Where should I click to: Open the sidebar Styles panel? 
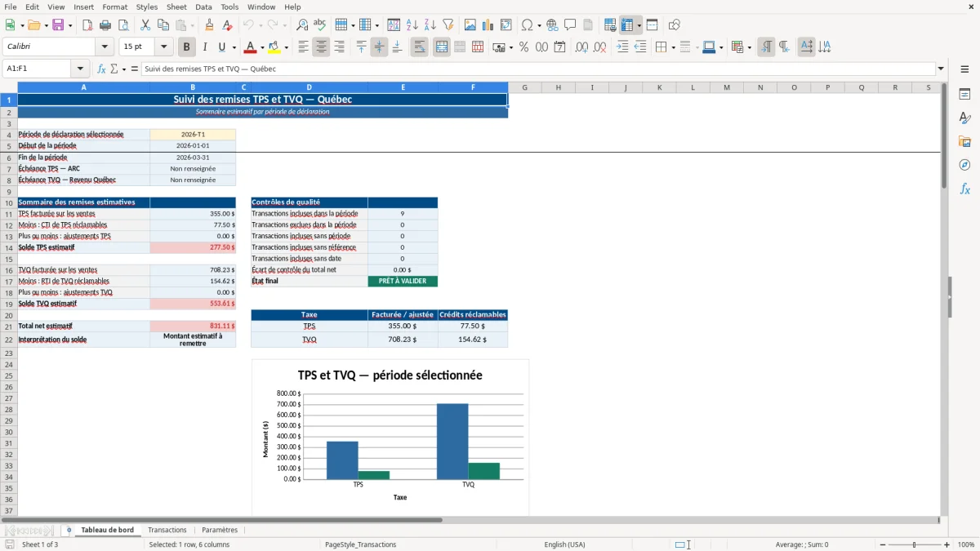[x=964, y=118]
